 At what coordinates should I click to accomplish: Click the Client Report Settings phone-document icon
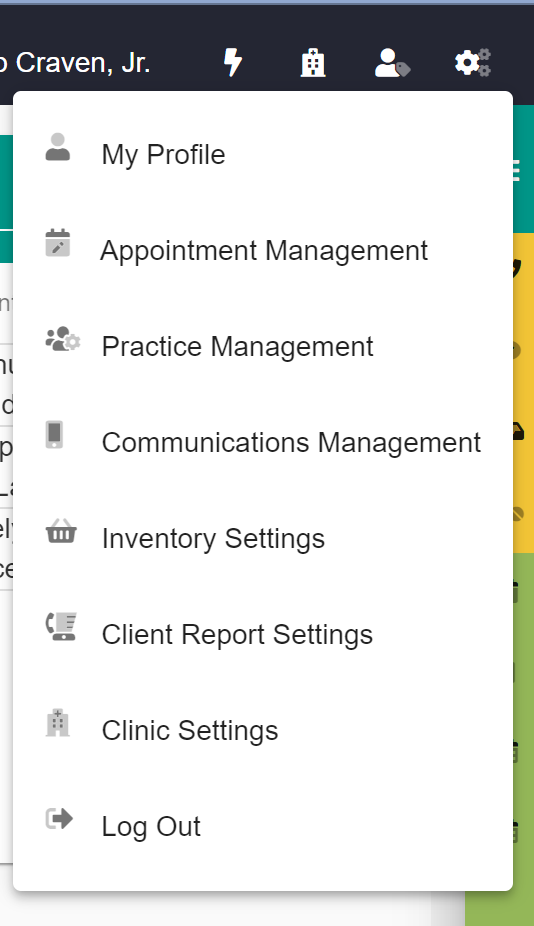coord(61,627)
